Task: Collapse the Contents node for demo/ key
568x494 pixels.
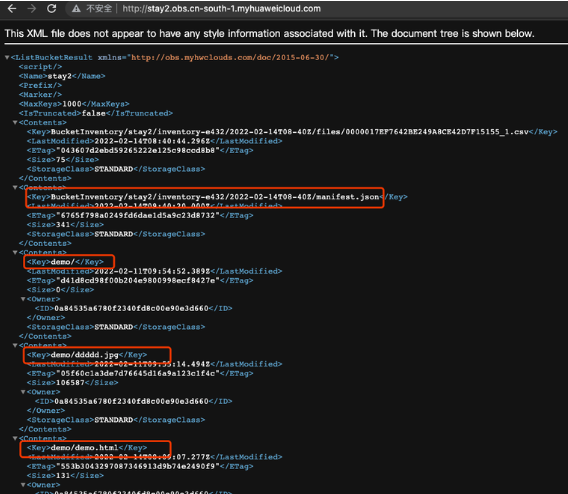Action: point(15,252)
